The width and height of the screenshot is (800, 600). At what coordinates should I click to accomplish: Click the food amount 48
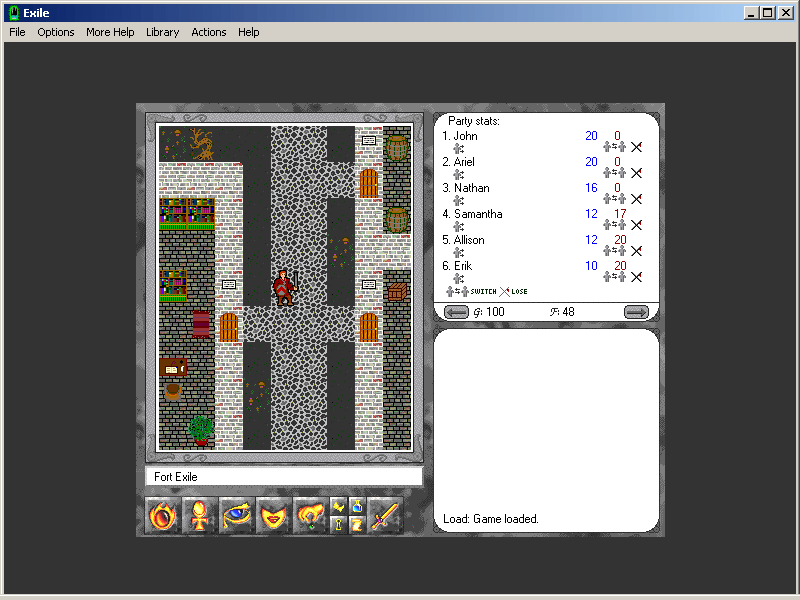coord(568,312)
